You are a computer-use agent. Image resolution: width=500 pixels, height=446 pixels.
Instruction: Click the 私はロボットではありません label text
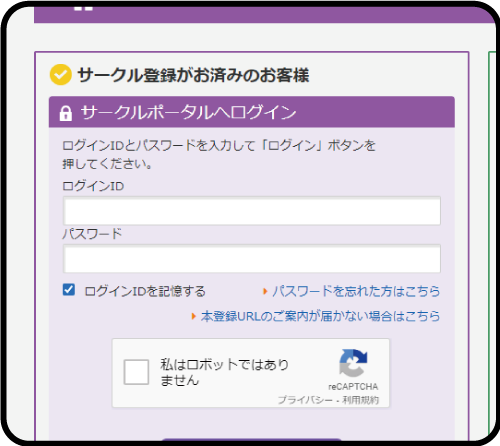coord(224,372)
